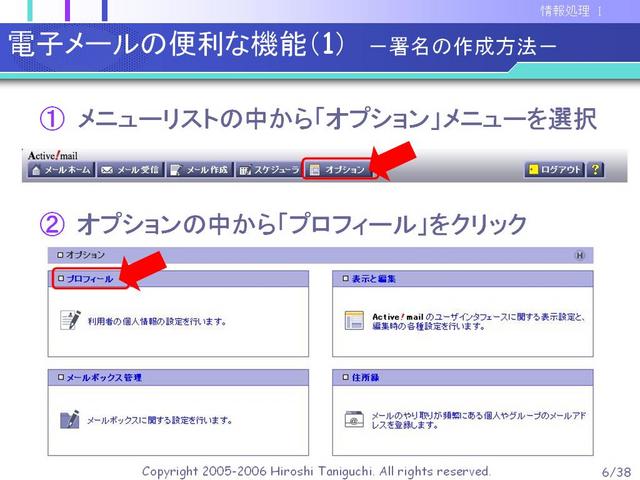Click the メール受信 envelope icon
The image size is (640, 480).
(107, 170)
